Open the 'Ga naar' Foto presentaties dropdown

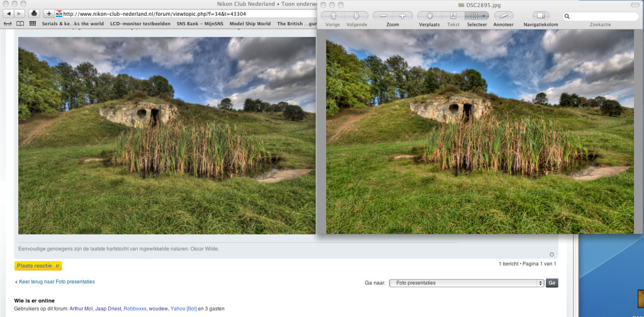tap(466, 283)
